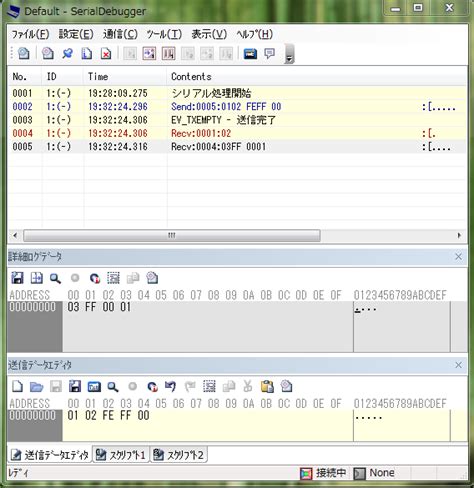Click the blue pin icon in top toolbar
The image size is (474, 488).
click(67, 53)
